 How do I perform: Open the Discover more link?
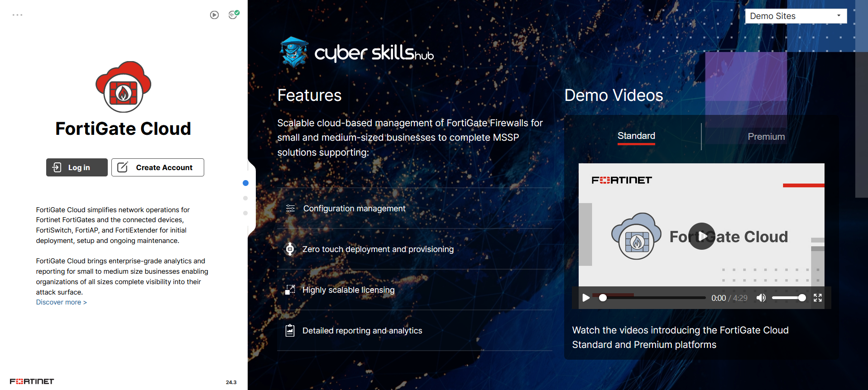click(x=61, y=302)
